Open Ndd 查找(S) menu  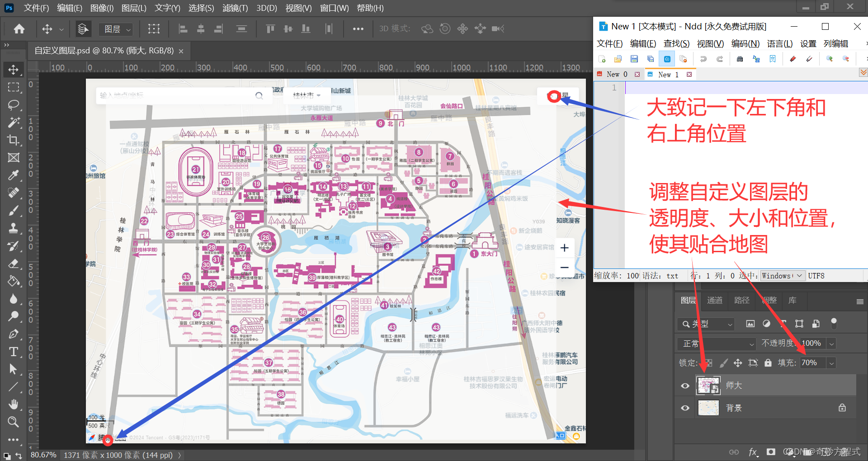[676, 43]
